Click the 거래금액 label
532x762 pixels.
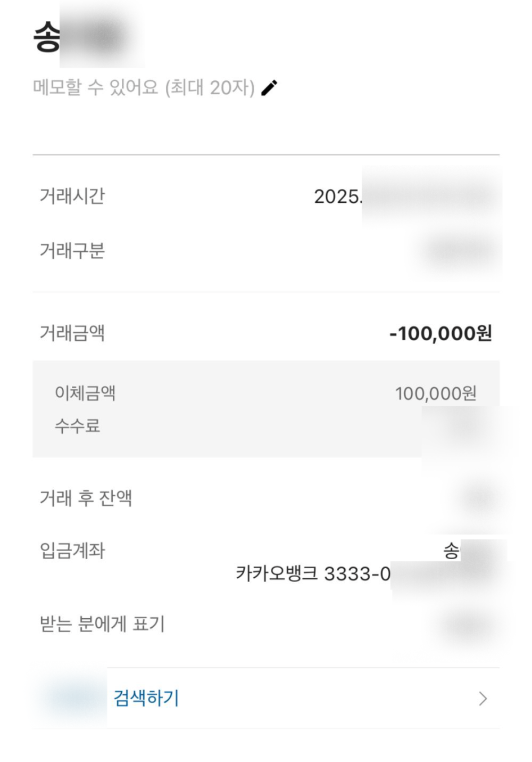[x=72, y=333]
